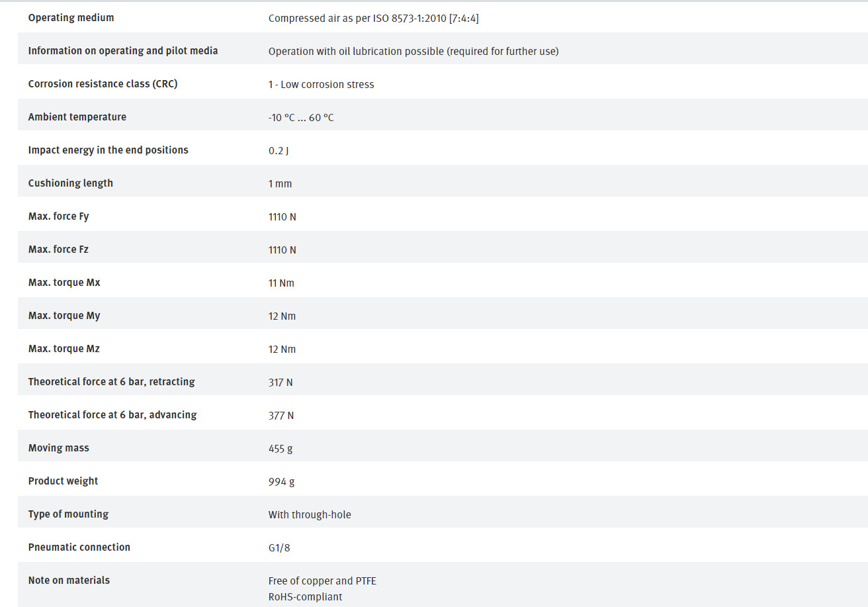
Task: Select the 'With through-hole' mounting value
Action: pos(310,515)
